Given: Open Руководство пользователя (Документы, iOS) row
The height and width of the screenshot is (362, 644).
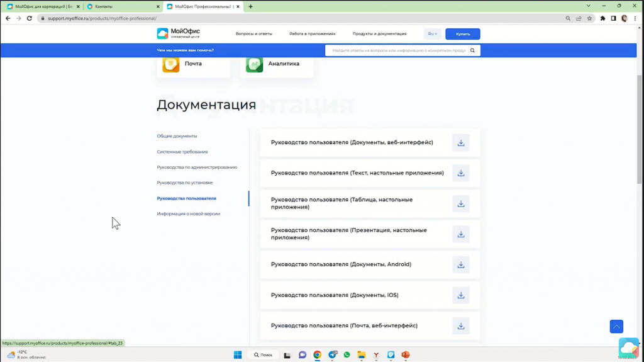Looking at the screenshot, I should pyautogui.click(x=370, y=295).
